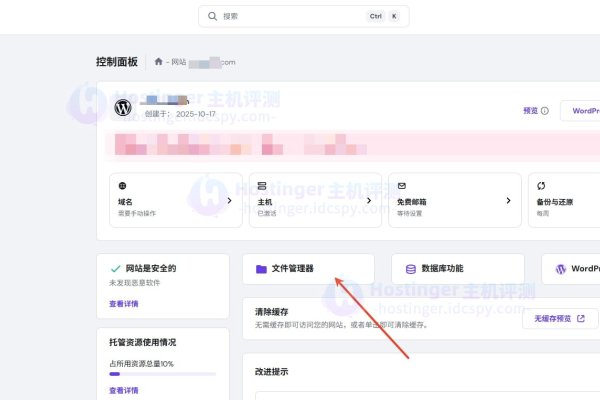The width and height of the screenshot is (600, 400).
Task: Open 查看详情 under 网站是安全的
Action: [124, 304]
